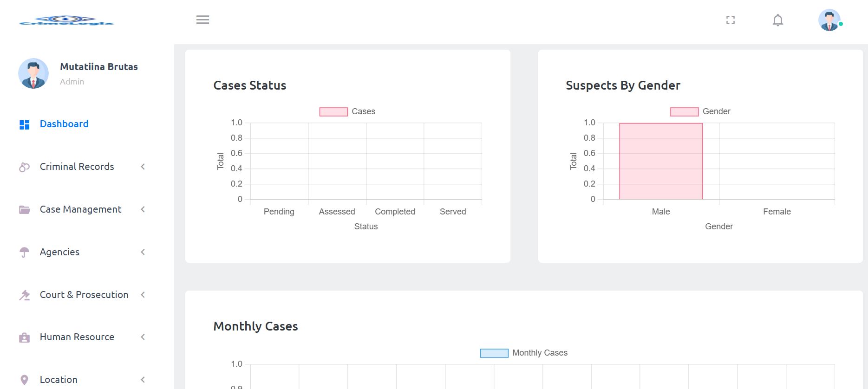Click the Male bar in gender chart

660,162
